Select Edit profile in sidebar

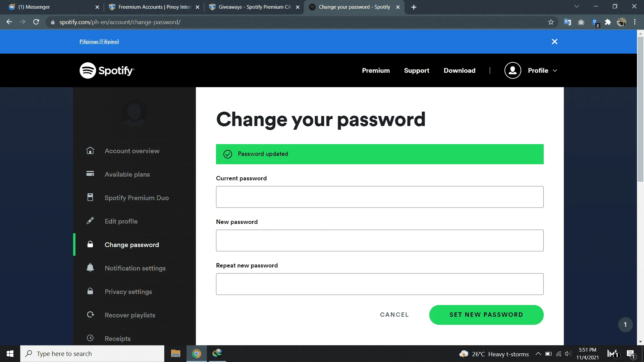tap(121, 221)
